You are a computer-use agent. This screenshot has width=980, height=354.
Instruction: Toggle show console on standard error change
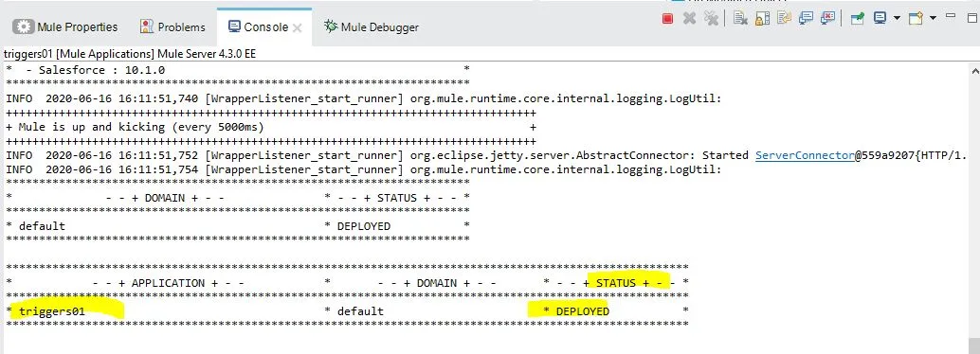pyautogui.click(x=827, y=19)
